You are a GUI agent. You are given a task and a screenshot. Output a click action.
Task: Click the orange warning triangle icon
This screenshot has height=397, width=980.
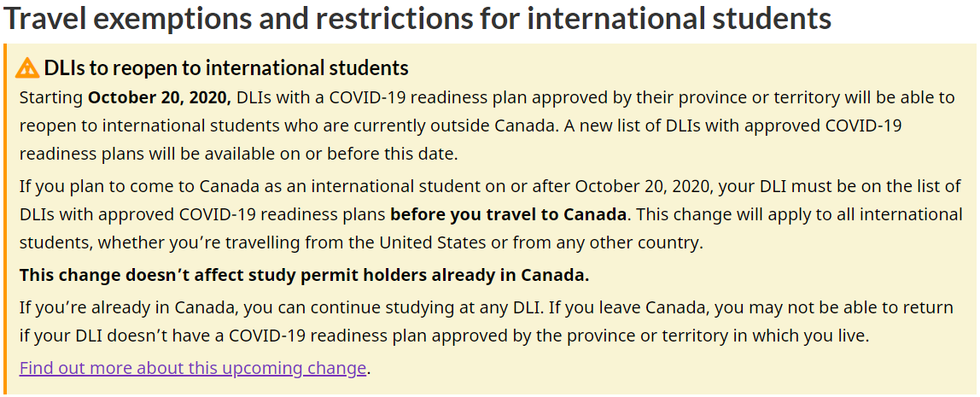point(27,67)
